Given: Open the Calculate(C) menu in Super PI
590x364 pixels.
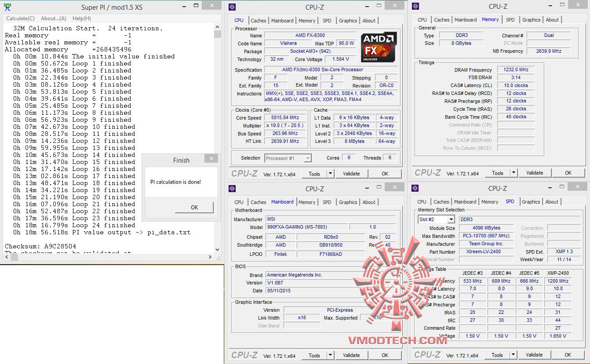Looking at the screenshot, I should tap(20, 18).
